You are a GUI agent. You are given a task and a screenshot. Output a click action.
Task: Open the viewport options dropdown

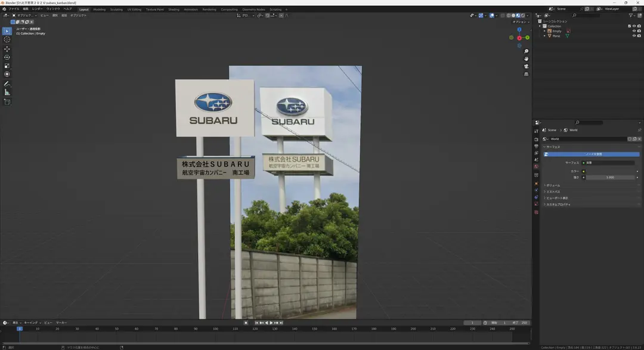pyautogui.click(x=521, y=22)
